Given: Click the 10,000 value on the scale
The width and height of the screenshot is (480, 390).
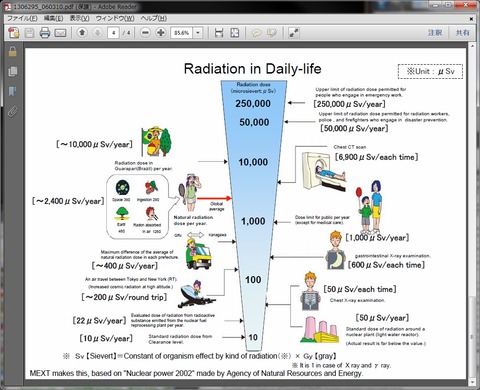Looking at the screenshot, I should point(253,162).
